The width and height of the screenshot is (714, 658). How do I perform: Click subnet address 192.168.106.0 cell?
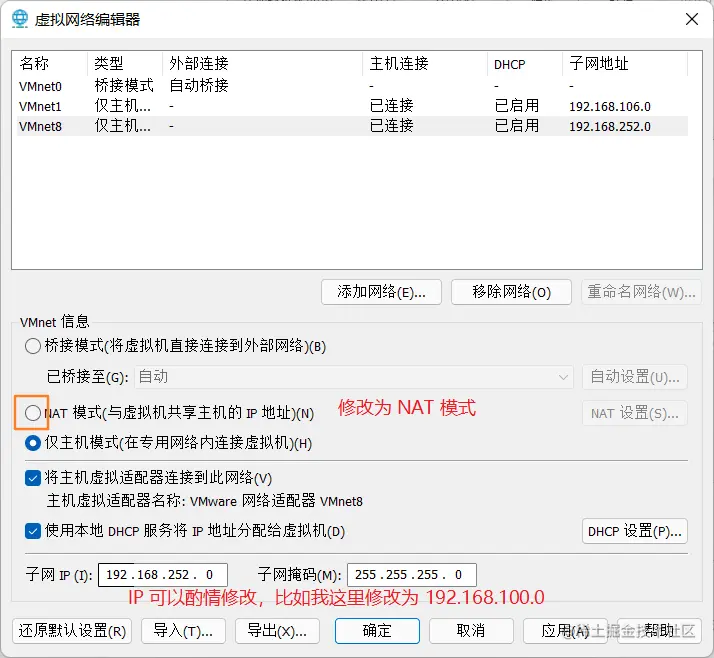point(610,107)
